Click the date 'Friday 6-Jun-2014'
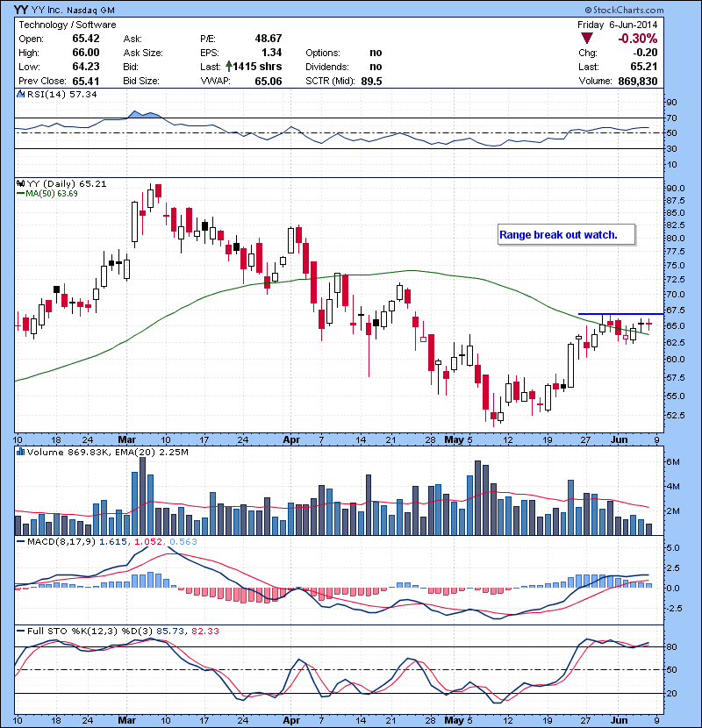Screen dimensions: 702x728 coord(618,25)
